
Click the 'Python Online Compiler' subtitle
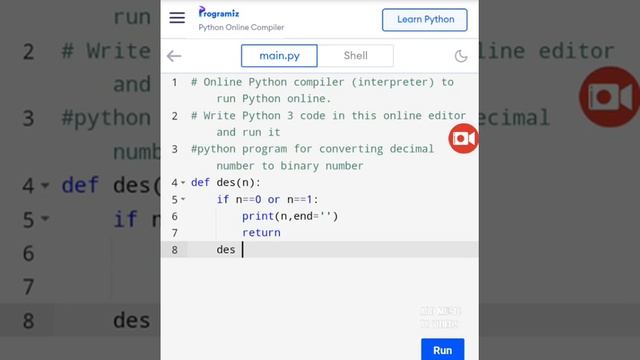pyautogui.click(x=241, y=27)
